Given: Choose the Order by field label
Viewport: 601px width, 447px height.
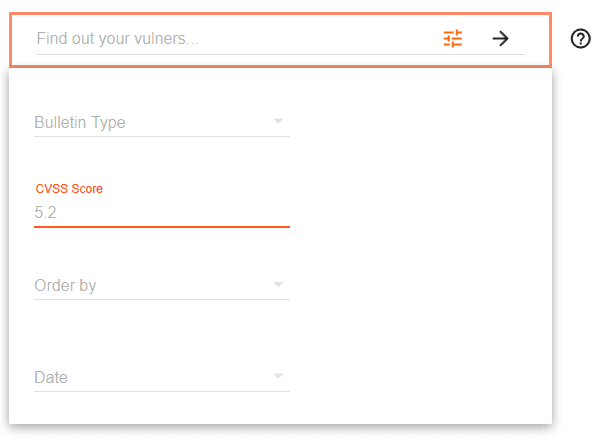Looking at the screenshot, I should pyautogui.click(x=66, y=285).
